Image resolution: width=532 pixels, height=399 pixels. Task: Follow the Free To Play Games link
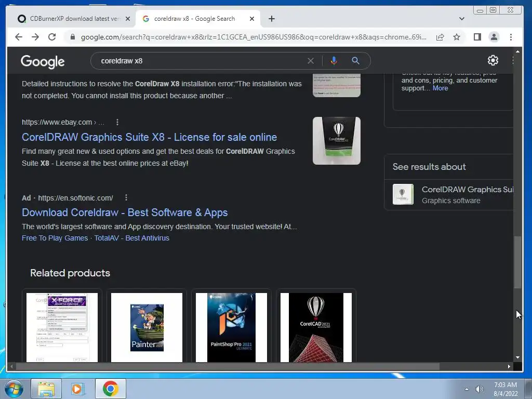[55, 238]
